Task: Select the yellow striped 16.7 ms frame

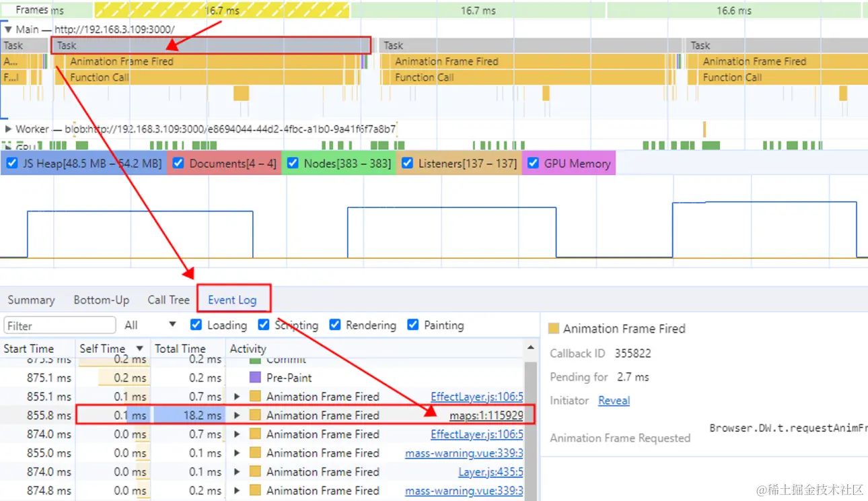Action: tap(221, 10)
